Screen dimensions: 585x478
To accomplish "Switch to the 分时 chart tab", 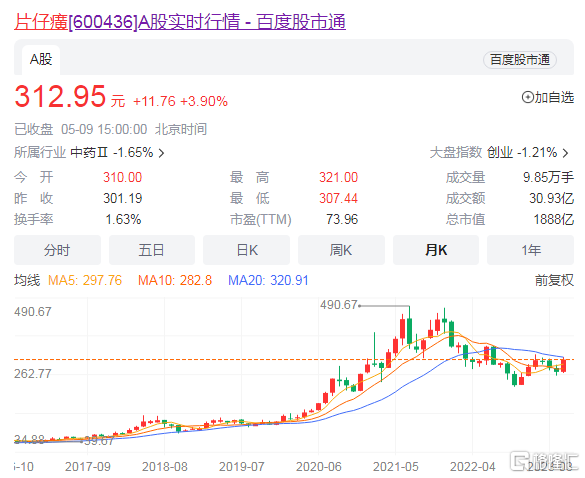I will (57, 250).
